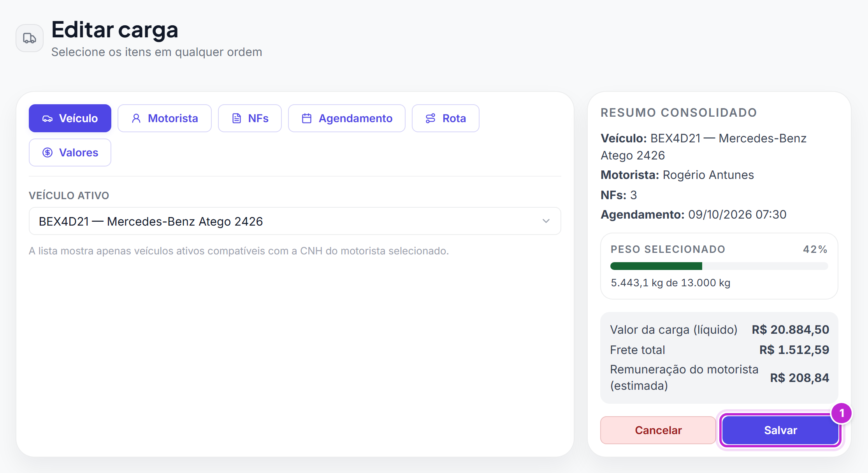
Task: Click the 5.443,1 kg de 13.000 kg text
Action: (671, 283)
